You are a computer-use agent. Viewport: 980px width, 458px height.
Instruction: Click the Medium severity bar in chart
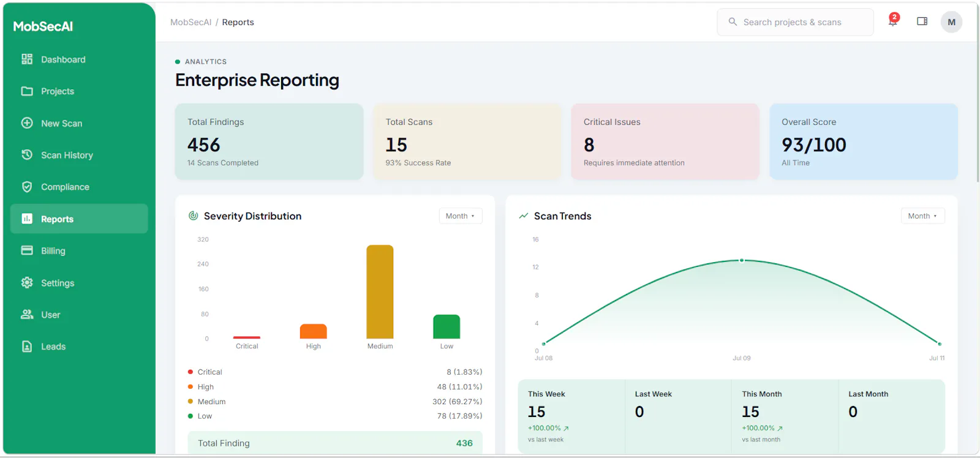[380, 291]
